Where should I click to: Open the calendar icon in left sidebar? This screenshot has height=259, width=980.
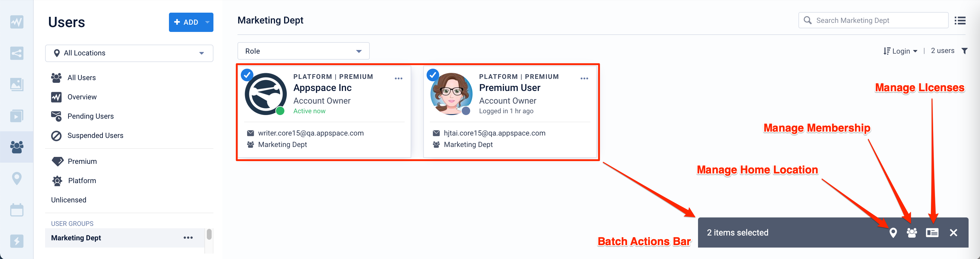tap(17, 210)
